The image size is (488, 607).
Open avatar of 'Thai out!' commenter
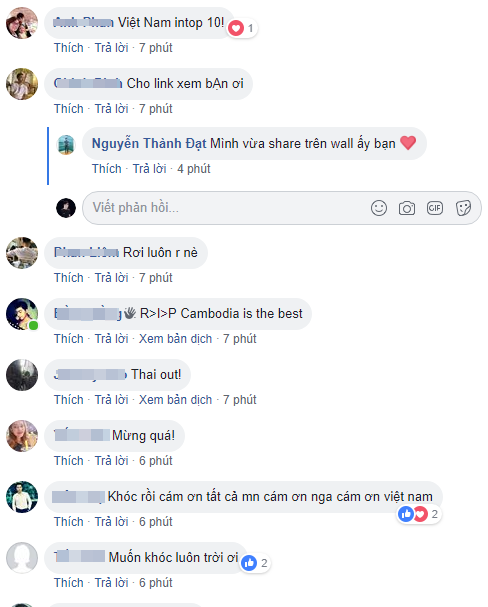[22, 375]
